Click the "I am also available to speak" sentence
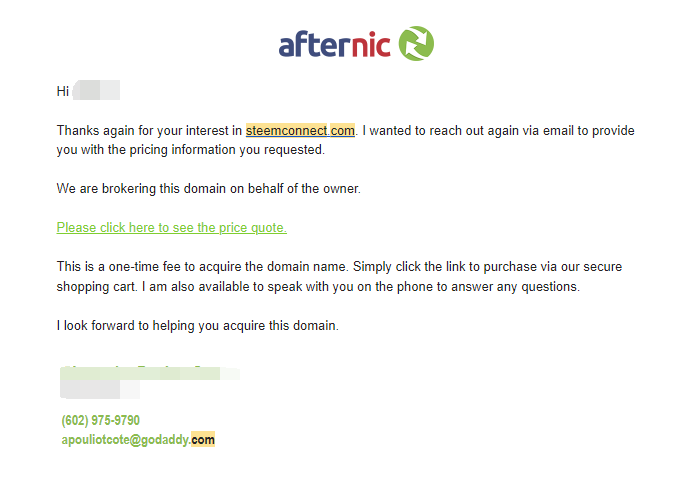673x478 pixels. [x=361, y=287]
